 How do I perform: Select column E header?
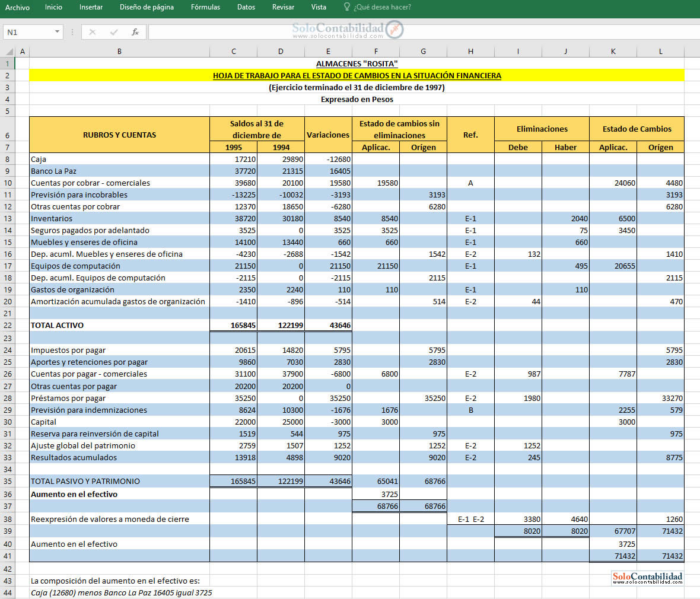click(328, 52)
